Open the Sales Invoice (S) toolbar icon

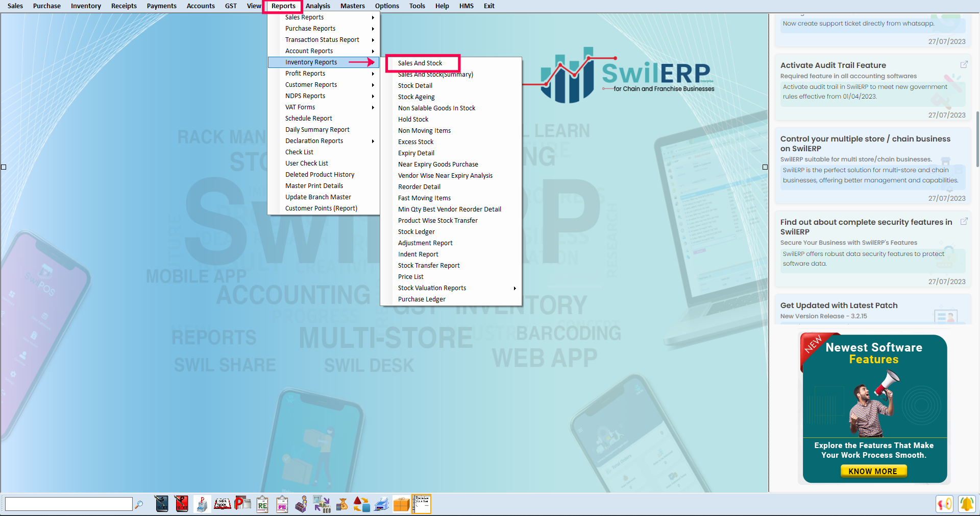coord(162,504)
